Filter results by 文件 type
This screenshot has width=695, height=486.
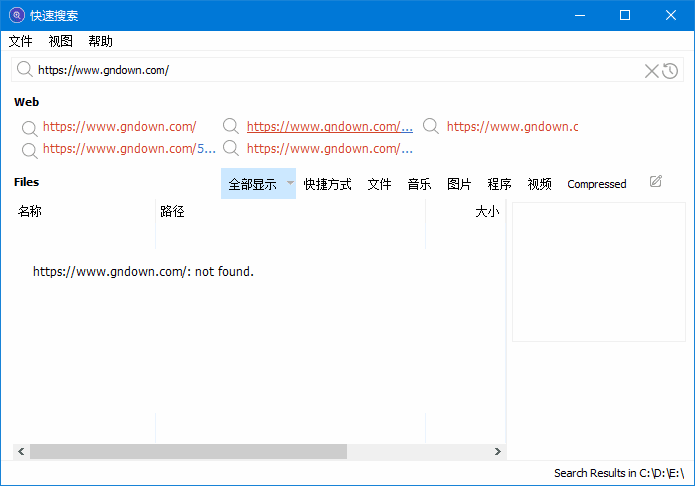379,184
